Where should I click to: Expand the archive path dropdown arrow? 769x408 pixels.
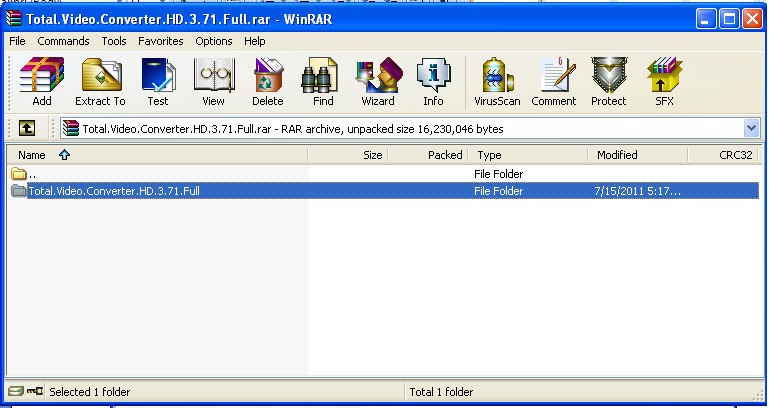click(751, 128)
